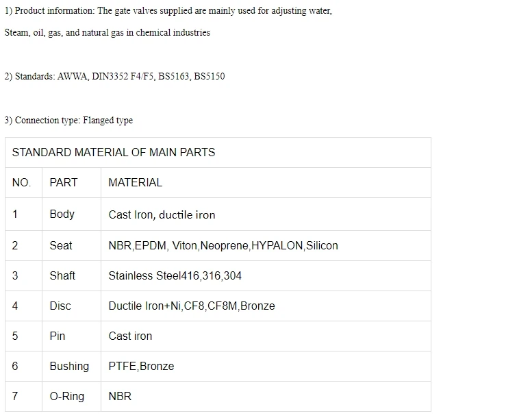Select the Bushing part cell
Viewport: 517px width, 420px height.
tap(71, 367)
